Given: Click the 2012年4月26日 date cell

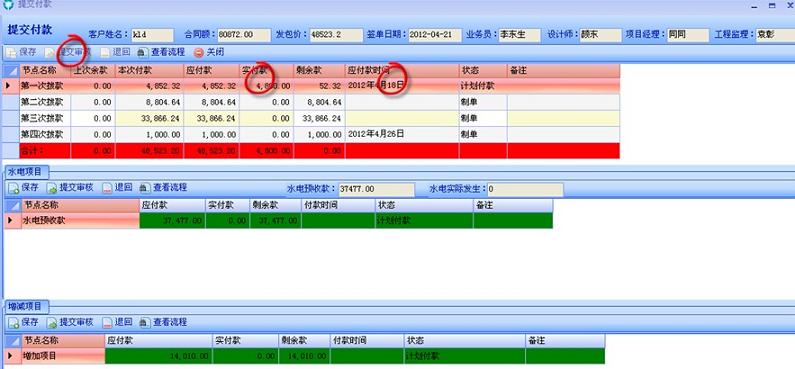Looking at the screenshot, I should [402, 134].
